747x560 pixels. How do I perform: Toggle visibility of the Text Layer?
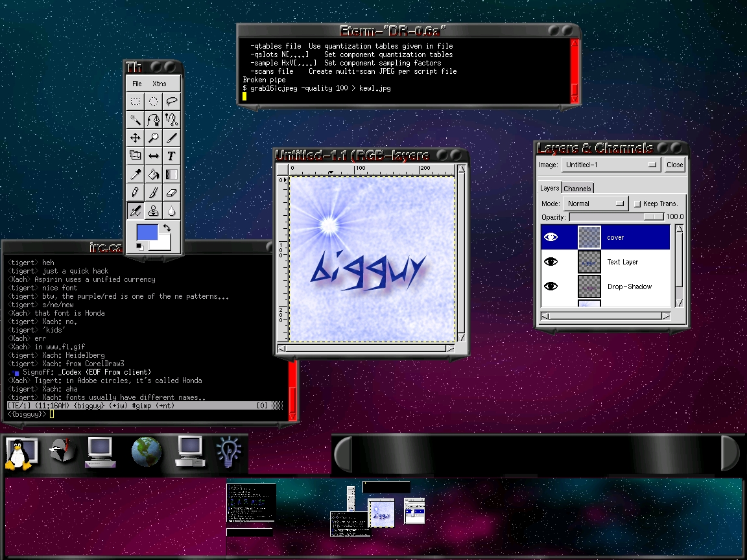551,262
